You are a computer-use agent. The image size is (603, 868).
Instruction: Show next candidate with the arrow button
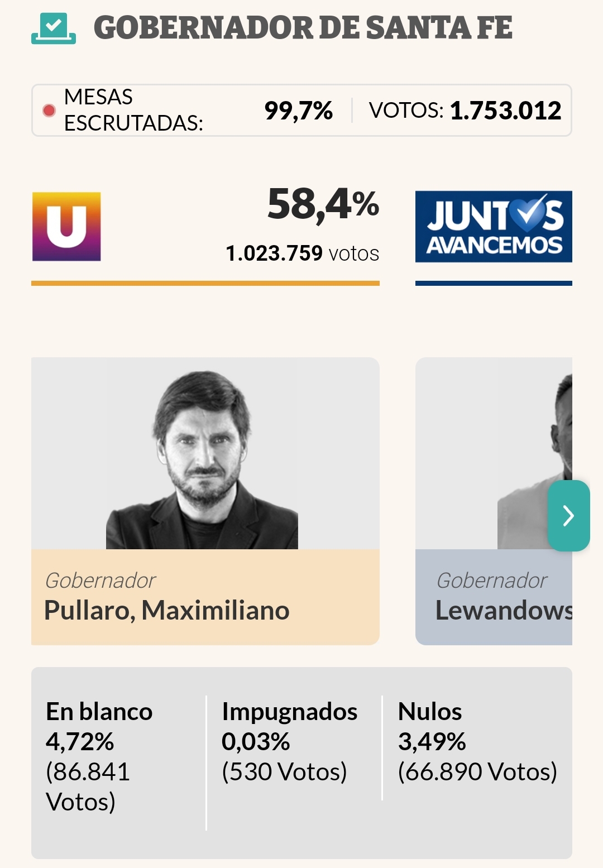pos(568,516)
